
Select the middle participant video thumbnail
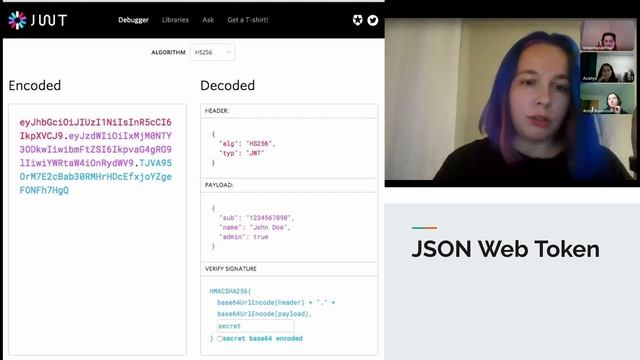click(x=608, y=67)
